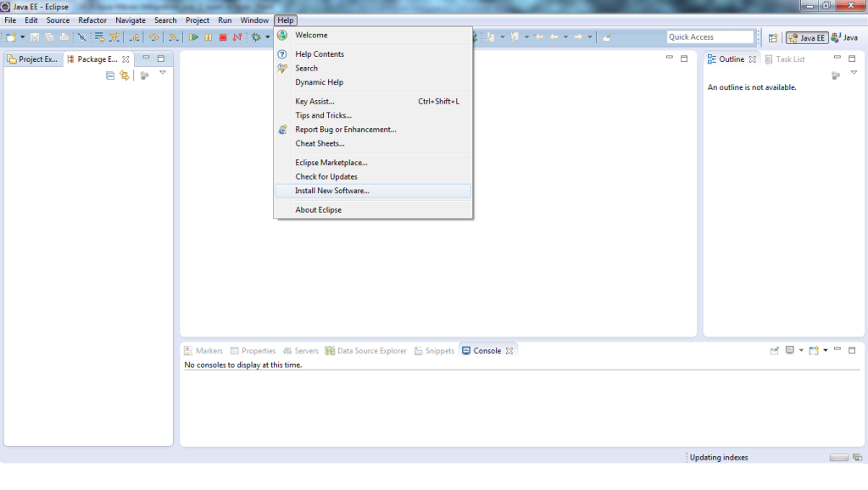Click the Debug bug icon

pos(256,37)
